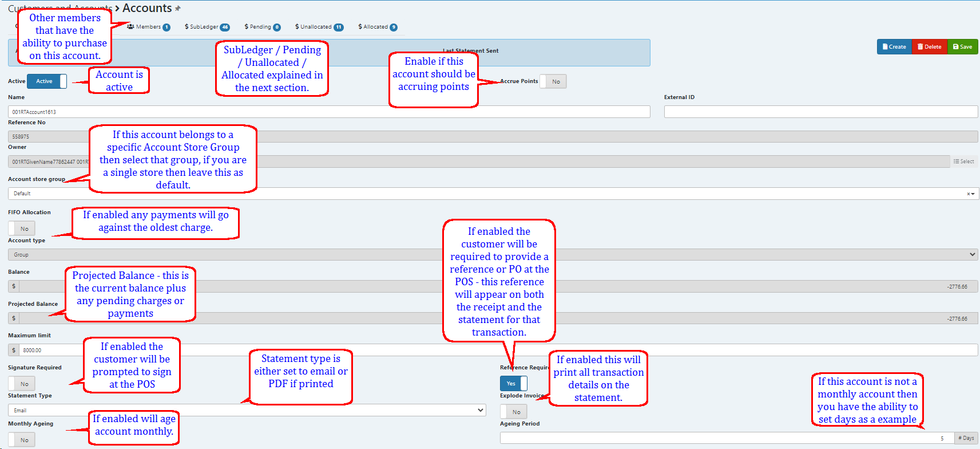Click the SubLedger count badge
Image resolution: width=980 pixels, height=449 pixels.
click(x=225, y=27)
